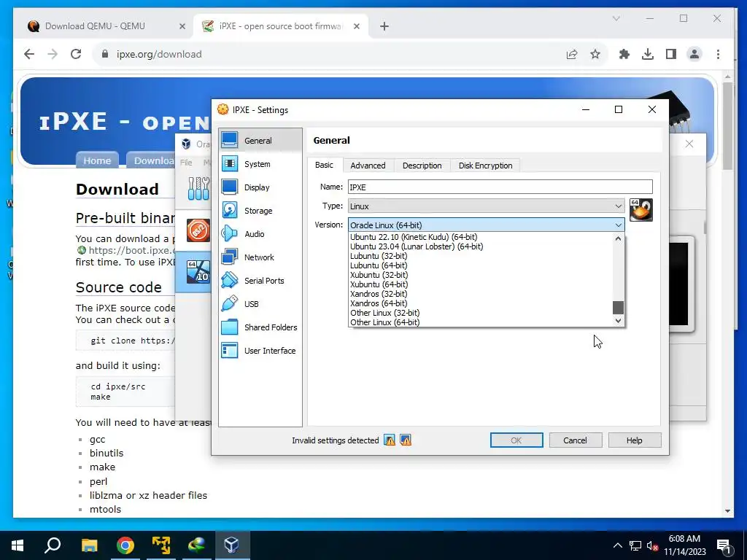This screenshot has width=747, height=560.
Task: Bookmark this page with star icon
Action: click(595, 54)
